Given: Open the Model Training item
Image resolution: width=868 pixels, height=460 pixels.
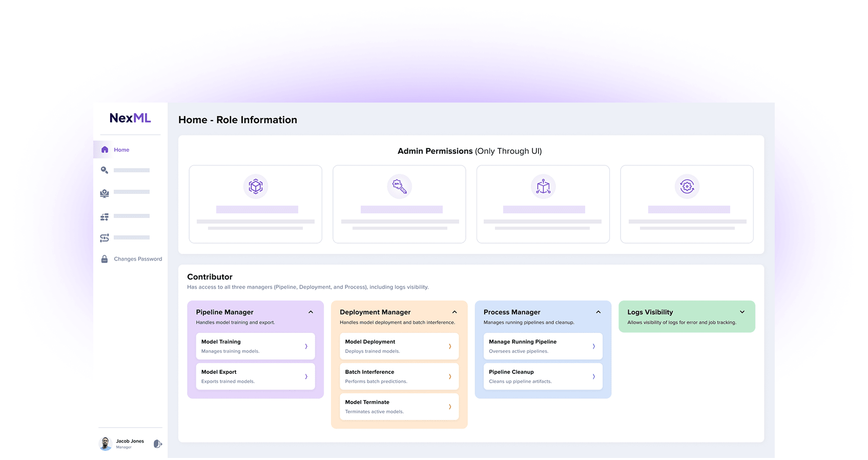Looking at the screenshot, I should 255,346.
